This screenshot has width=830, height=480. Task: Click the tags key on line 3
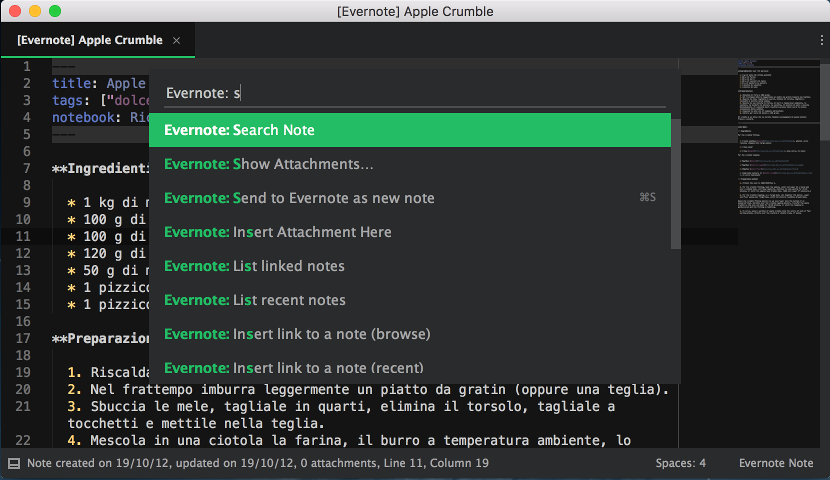point(67,101)
